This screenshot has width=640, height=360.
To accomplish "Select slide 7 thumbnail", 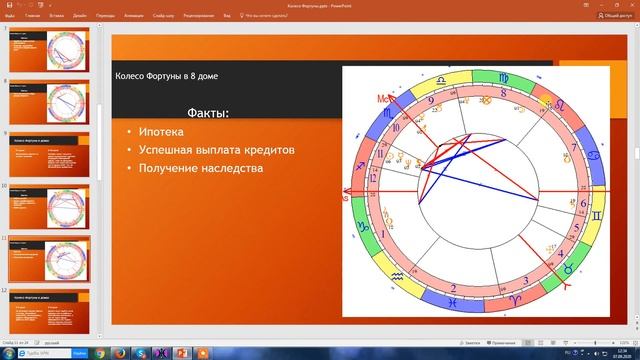I will [49, 49].
